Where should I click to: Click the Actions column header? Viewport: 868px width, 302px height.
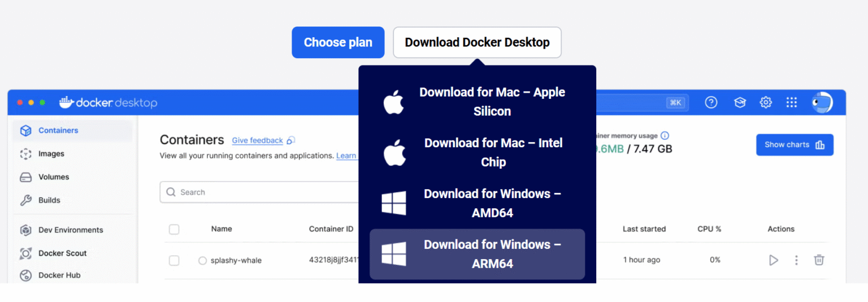tap(781, 229)
